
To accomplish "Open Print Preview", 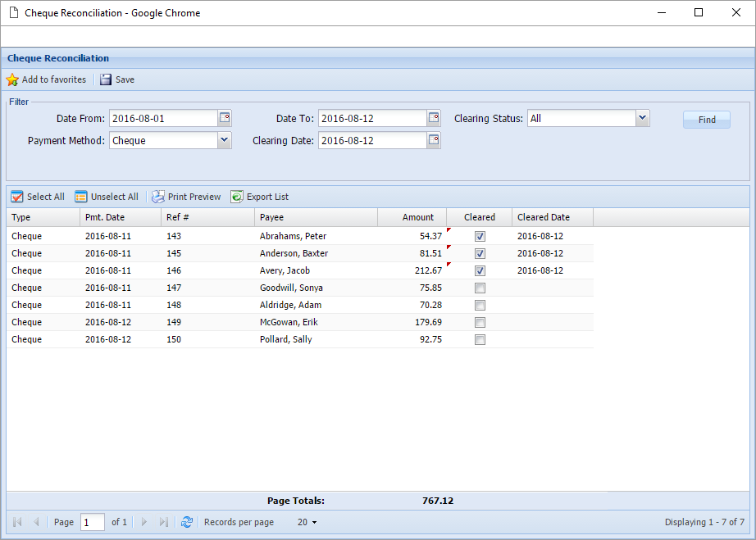I will 158,197.
